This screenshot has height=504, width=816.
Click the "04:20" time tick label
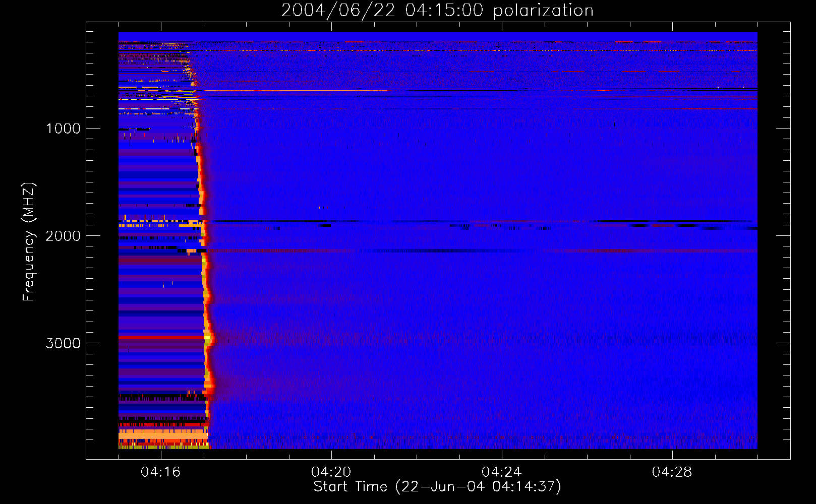tap(331, 472)
